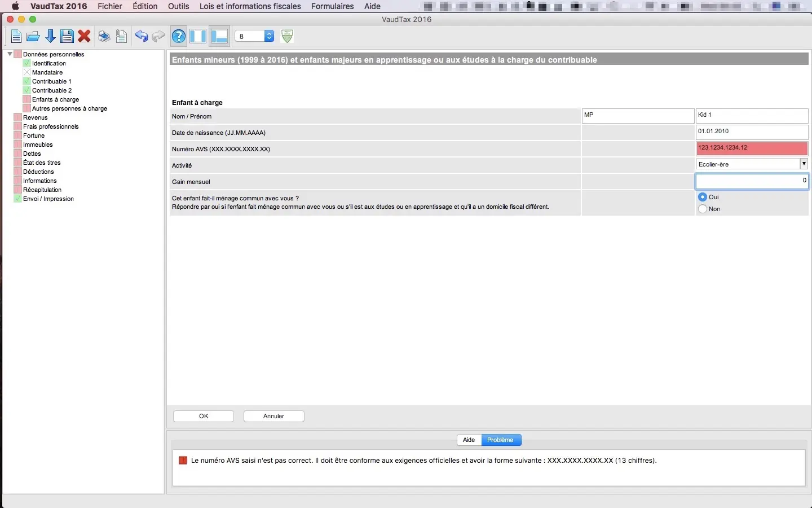
Task: Click the Prénom field containing Kid 1
Action: pos(752,116)
